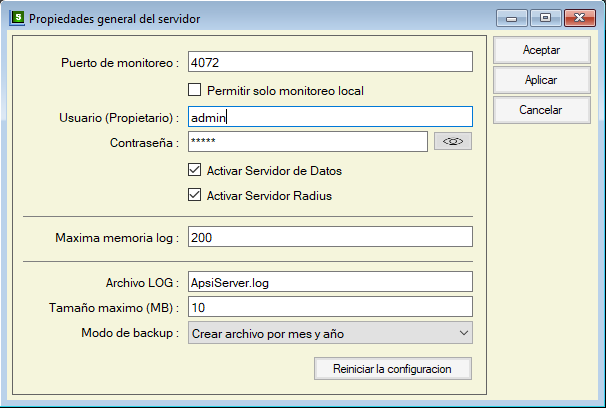
Task: Click the Aplicar button
Action: click(541, 80)
